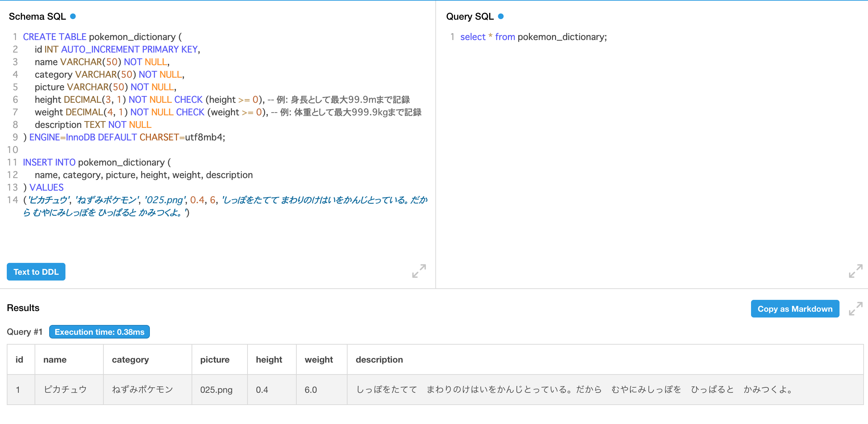Expand the Results panel to fullscreen

856,309
